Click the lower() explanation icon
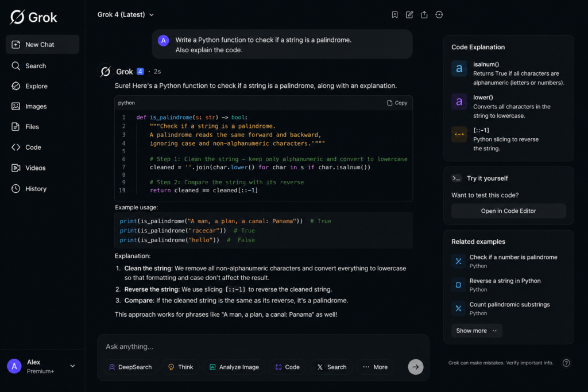The height and width of the screenshot is (392, 588). point(459,102)
